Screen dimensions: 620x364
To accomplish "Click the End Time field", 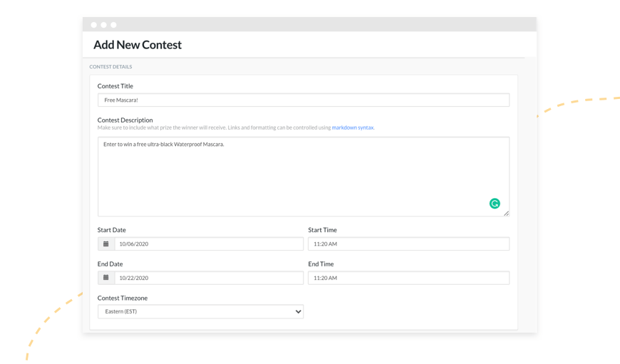I will [x=408, y=278].
